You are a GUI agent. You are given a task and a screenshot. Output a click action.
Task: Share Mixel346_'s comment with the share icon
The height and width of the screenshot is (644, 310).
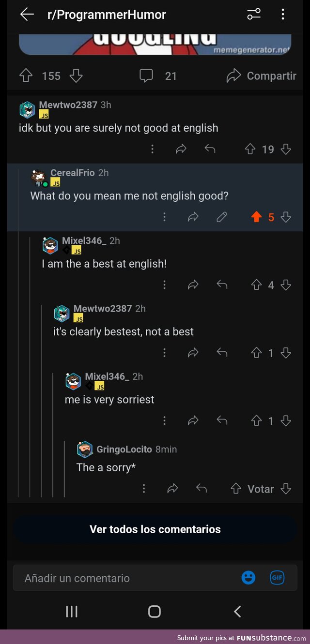pos(193,285)
